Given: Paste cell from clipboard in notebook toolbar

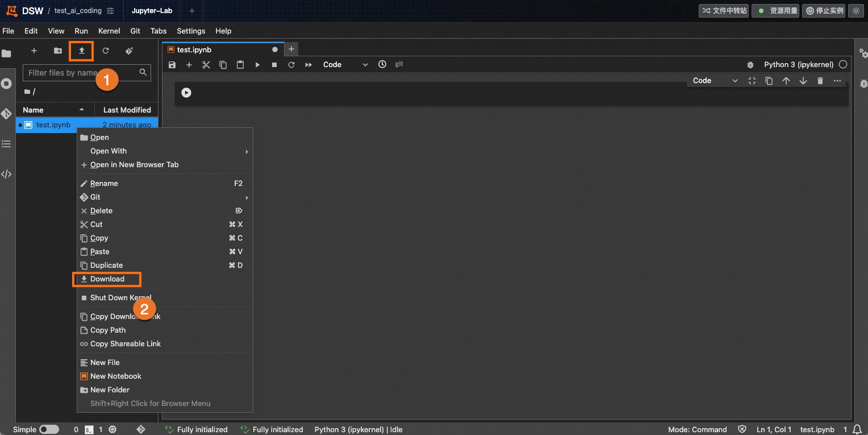Looking at the screenshot, I should (240, 65).
